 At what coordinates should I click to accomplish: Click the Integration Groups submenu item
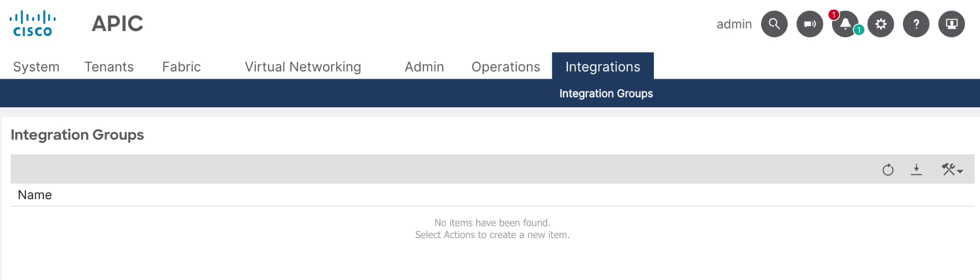click(x=606, y=94)
